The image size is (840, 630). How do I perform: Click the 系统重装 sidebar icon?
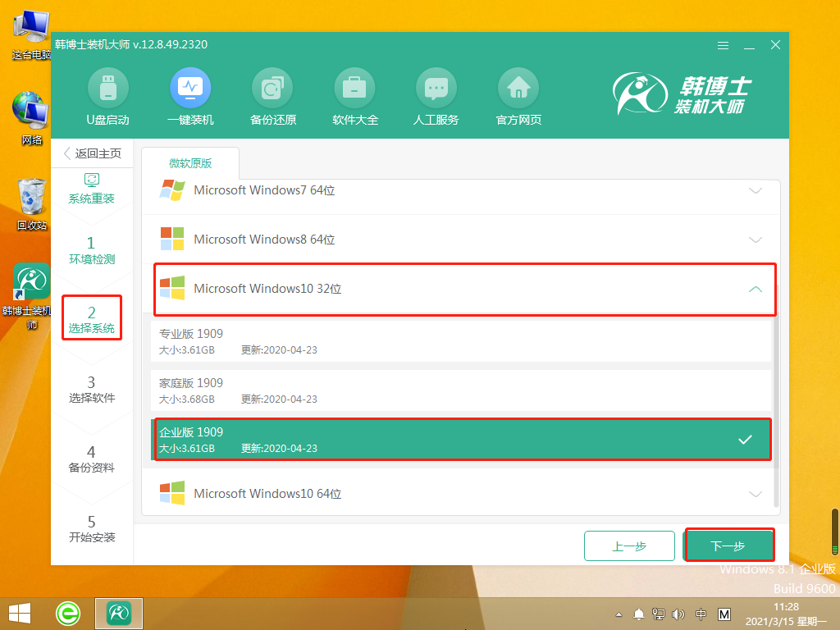point(92,188)
